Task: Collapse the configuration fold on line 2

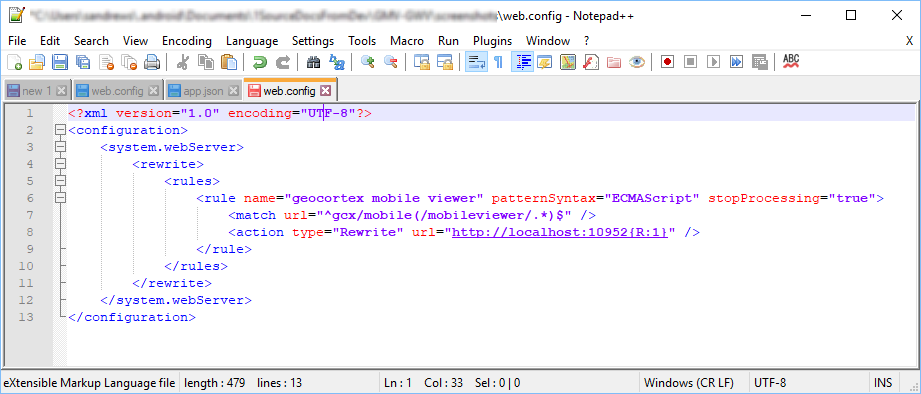Action: click(x=59, y=130)
